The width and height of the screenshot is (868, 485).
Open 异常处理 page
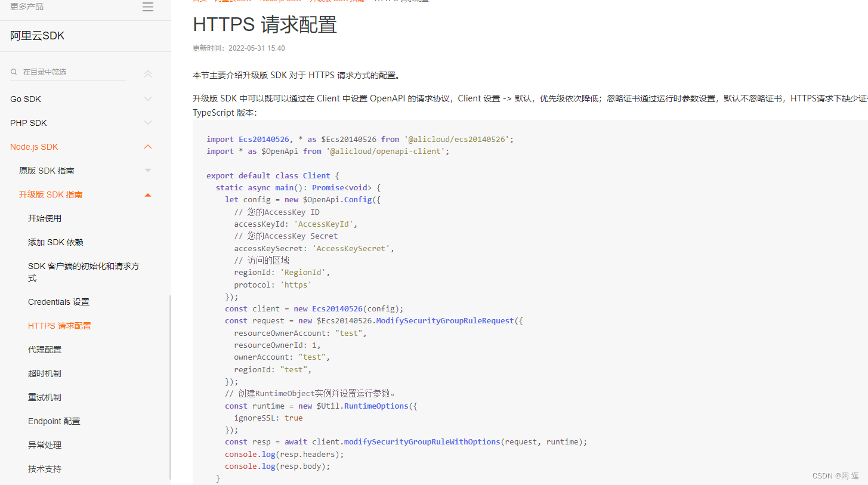[x=45, y=444]
